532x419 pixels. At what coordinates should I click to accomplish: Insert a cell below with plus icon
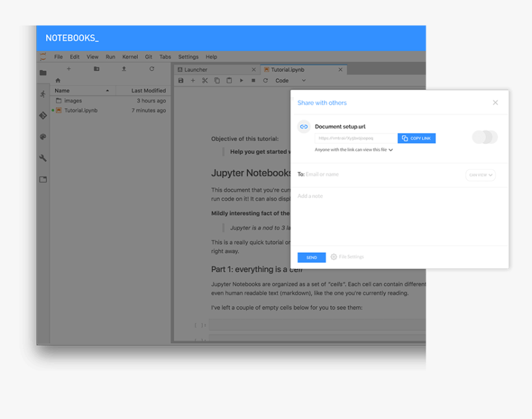[x=193, y=80]
